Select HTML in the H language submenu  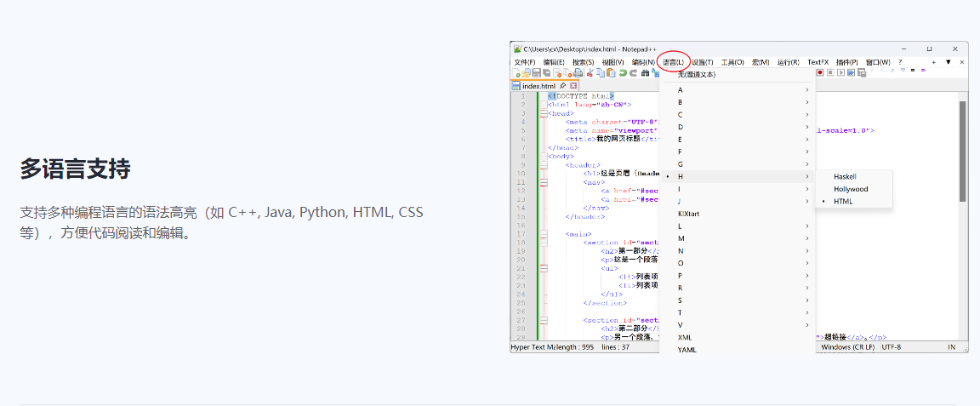click(843, 202)
